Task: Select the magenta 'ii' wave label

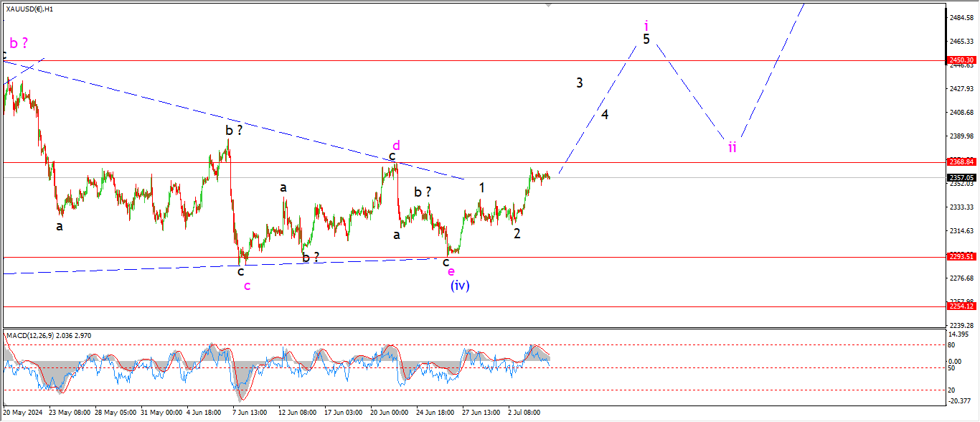Action: tap(732, 147)
